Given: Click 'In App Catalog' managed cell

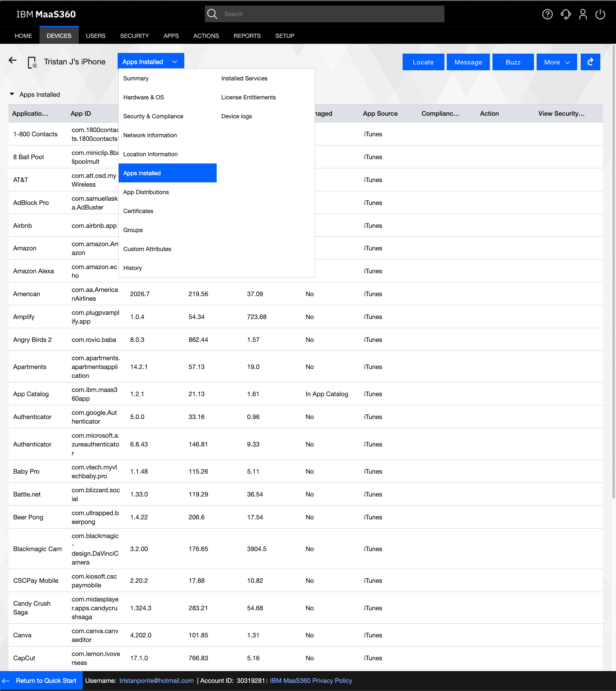Looking at the screenshot, I should (326, 394).
